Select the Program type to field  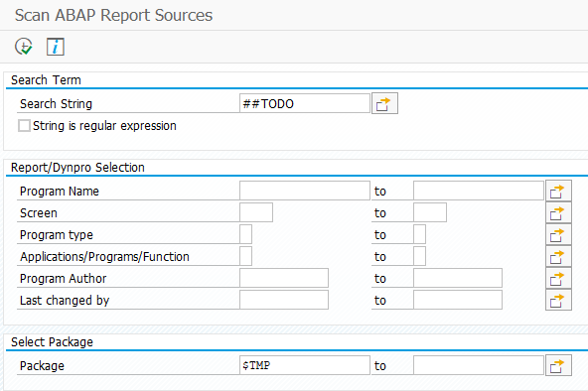tap(419, 234)
